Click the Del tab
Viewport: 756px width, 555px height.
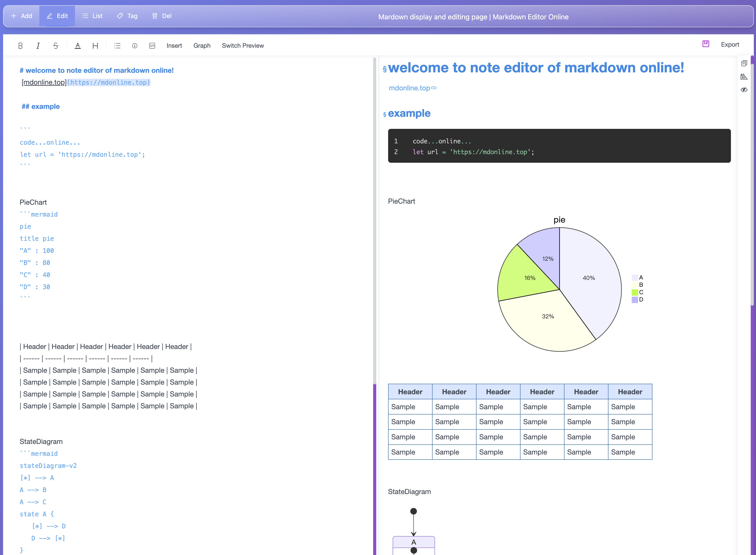(x=162, y=16)
